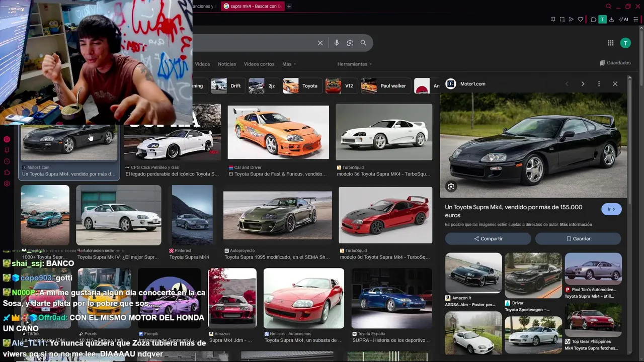
Task: Go to the next image in preview panel
Action: pos(583,84)
